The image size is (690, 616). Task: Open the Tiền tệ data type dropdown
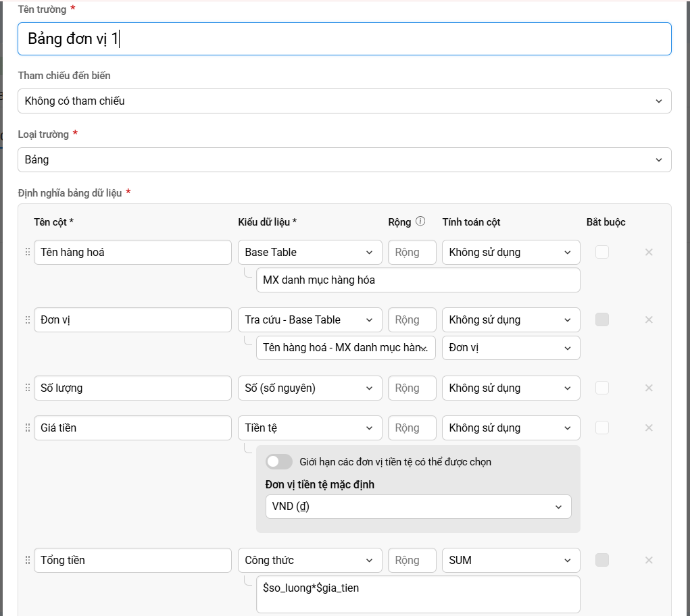tap(310, 428)
